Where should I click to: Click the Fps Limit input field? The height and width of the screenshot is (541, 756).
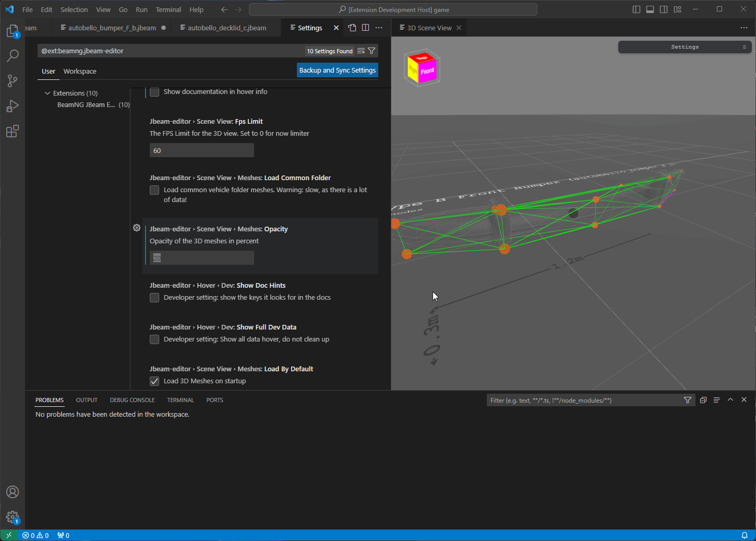pyautogui.click(x=202, y=150)
